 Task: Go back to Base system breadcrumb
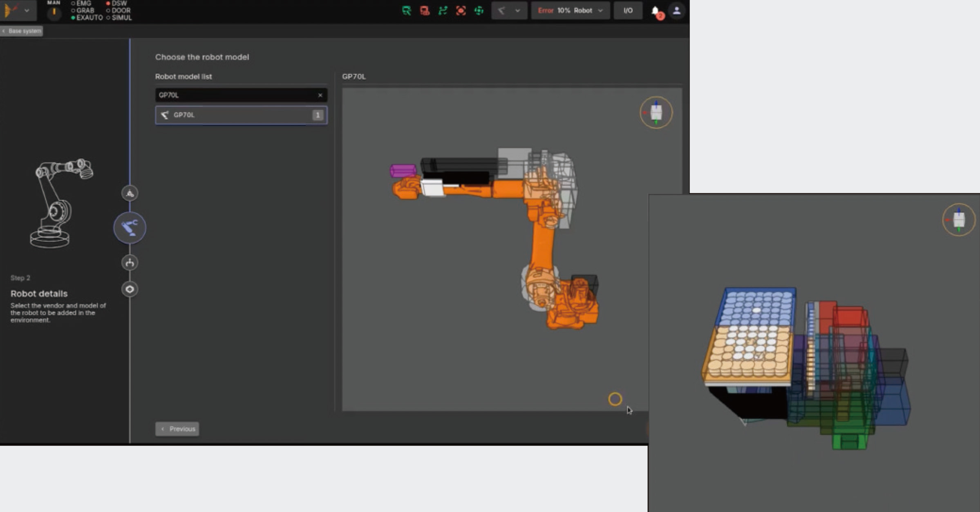coord(22,31)
